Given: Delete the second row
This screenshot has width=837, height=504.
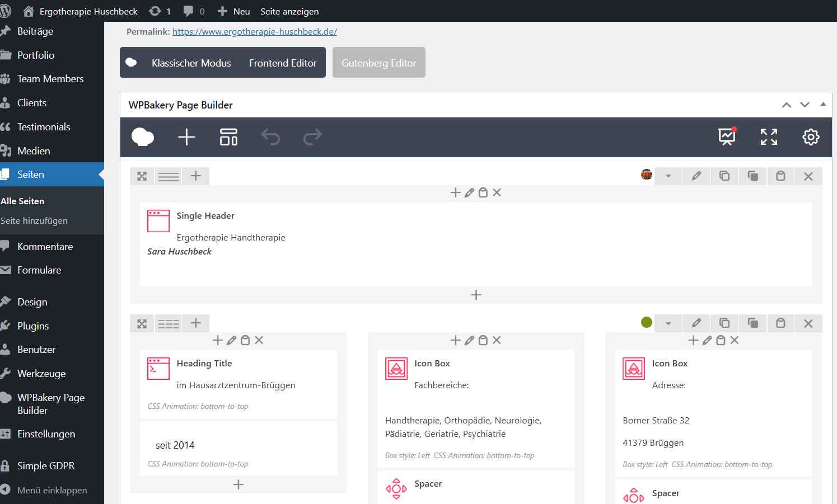Looking at the screenshot, I should 808,323.
